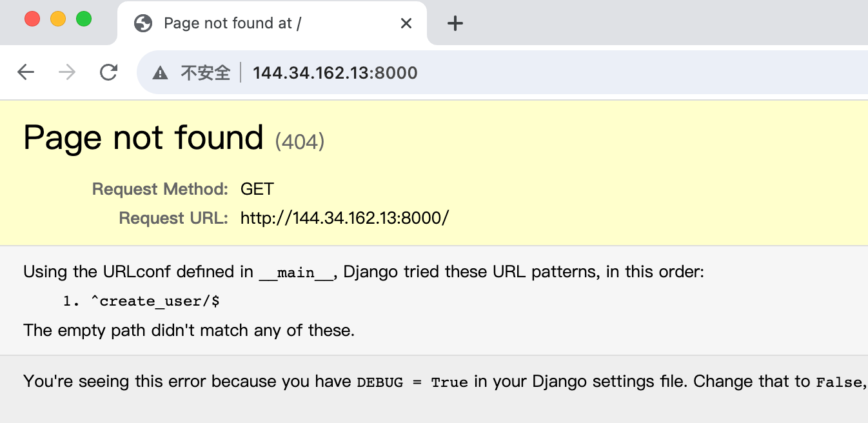The image size is (868, 423).
Task: Close the 'Page not found at /' tab
Action: click(x=406, y=23)
